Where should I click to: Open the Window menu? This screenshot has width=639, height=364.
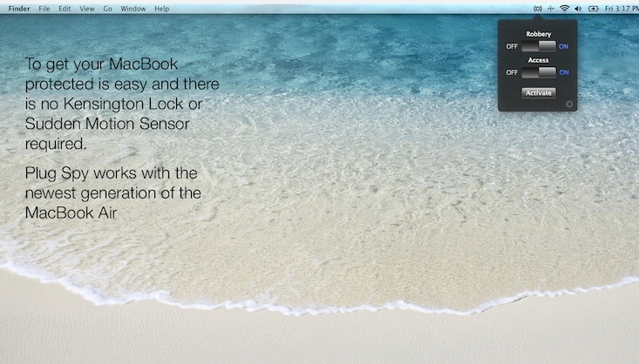[x=133, y=9]
